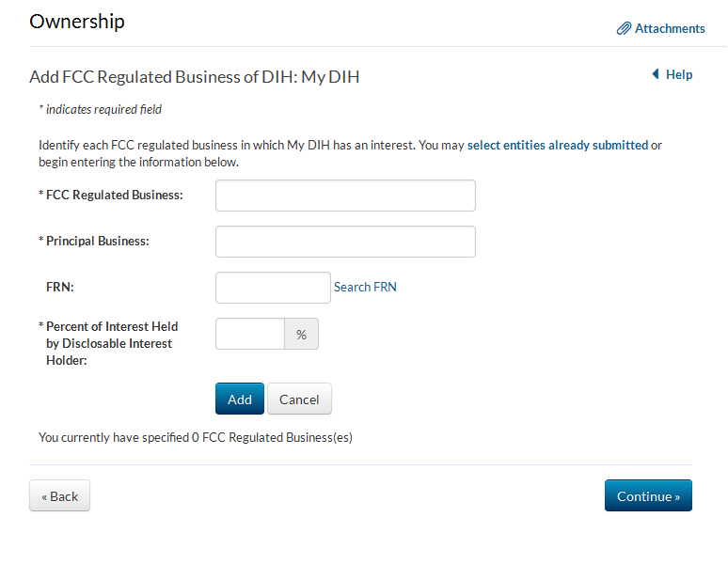Select the FRN text field

point(273,288)
